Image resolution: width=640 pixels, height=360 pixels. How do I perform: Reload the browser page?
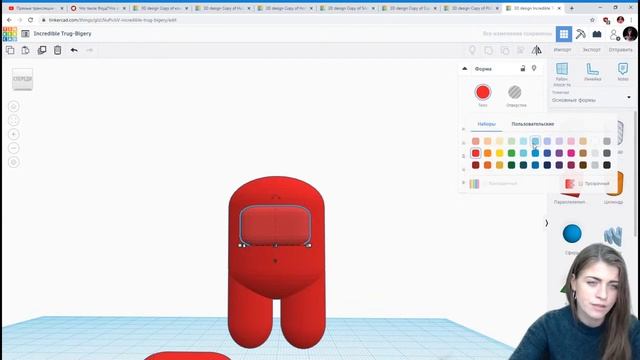tap(31, 20)
